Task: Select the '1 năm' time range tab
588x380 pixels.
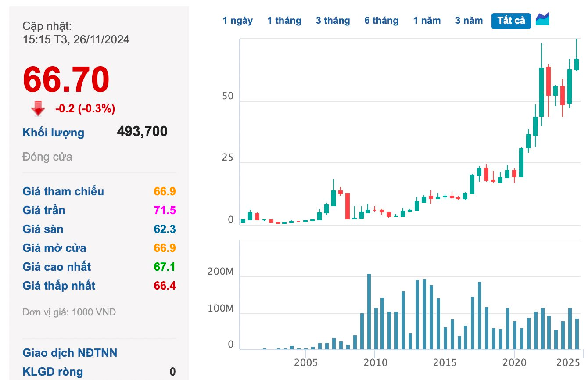Action: [427, 21]
